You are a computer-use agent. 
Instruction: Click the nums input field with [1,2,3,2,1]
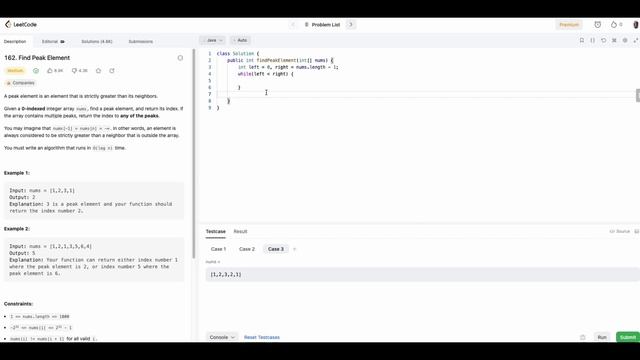point(422,274)
